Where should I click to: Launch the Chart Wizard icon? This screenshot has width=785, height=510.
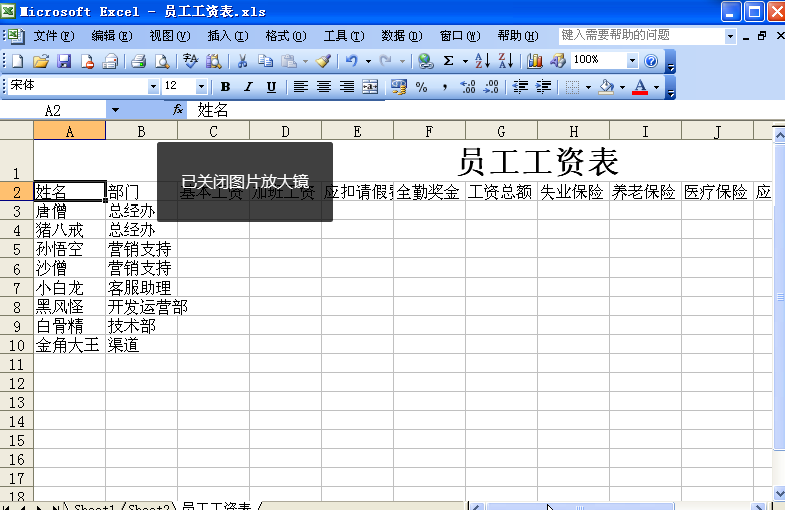point(535,61)
